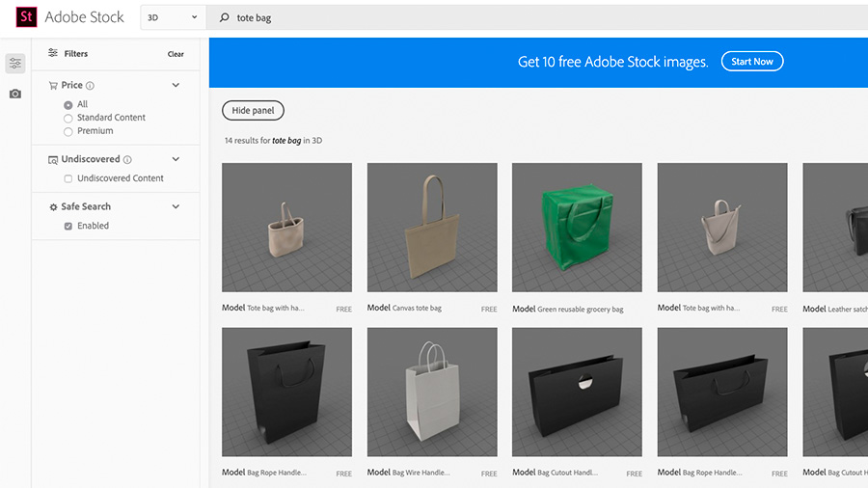Image resolution: width=868 pixels, height=488 pixels.
Task: Toggle the filters panel sidebar icon
Action: (x=14, y=63)
